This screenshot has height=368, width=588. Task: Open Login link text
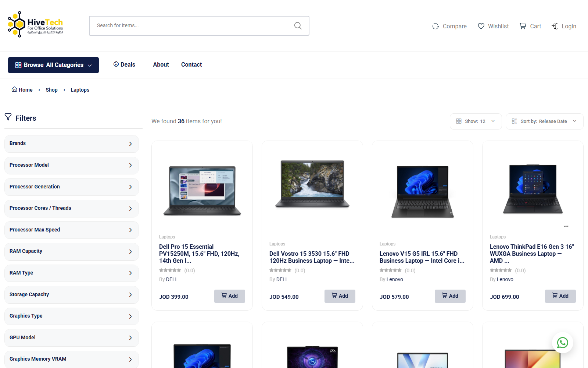pyautogui.click(x=569, y=26)
